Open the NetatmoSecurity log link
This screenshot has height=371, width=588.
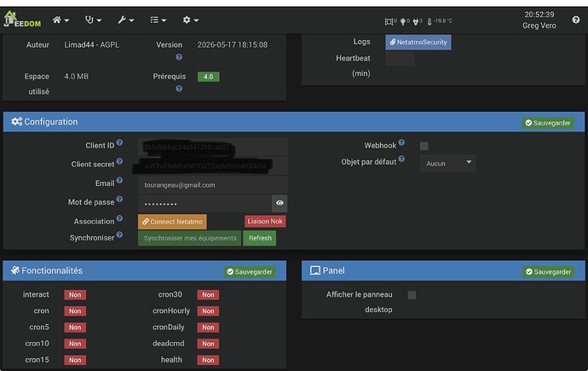pos(418,42)
